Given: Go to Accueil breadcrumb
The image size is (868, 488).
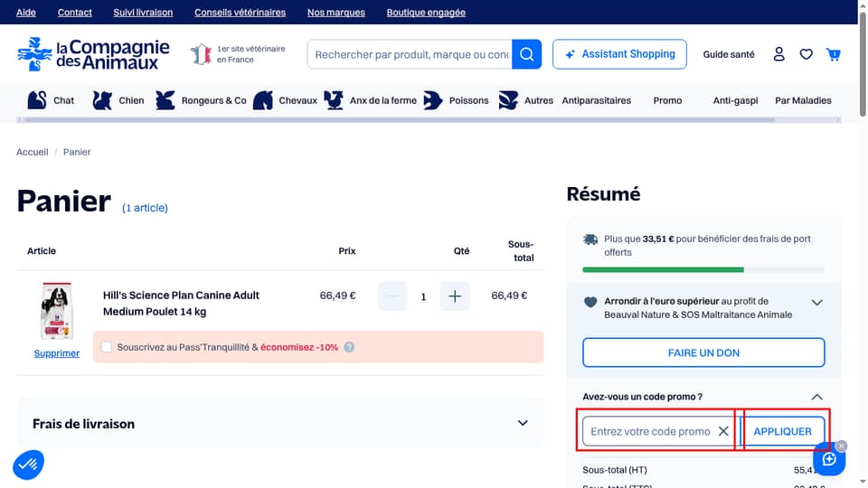Looking at the screenshot, I should click(33, 152).
